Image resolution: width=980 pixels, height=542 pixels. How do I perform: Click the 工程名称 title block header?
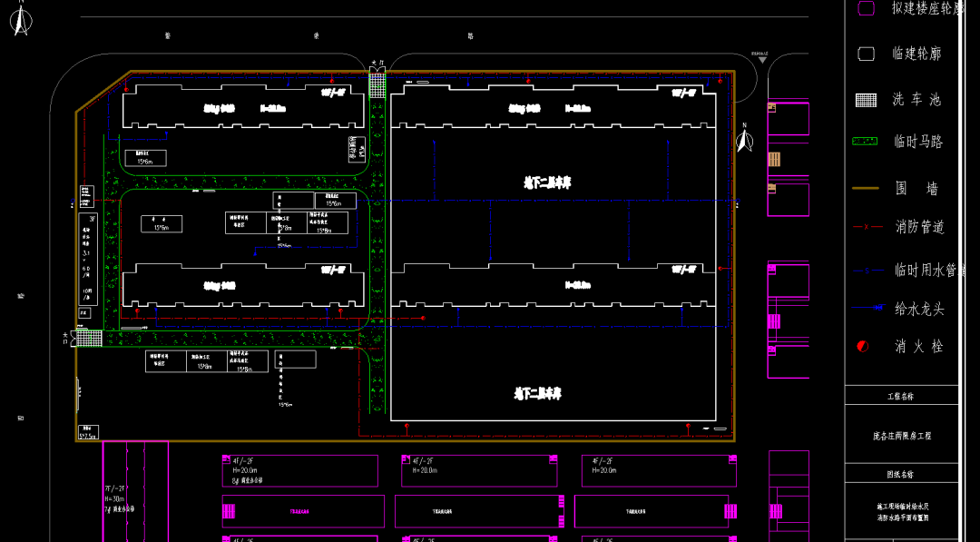tap(900, 396)
